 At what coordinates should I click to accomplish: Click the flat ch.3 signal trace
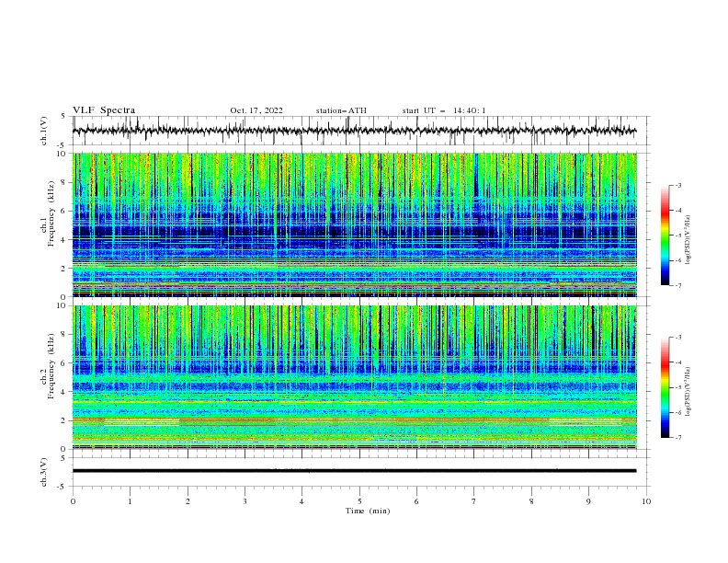coord(354,471)
